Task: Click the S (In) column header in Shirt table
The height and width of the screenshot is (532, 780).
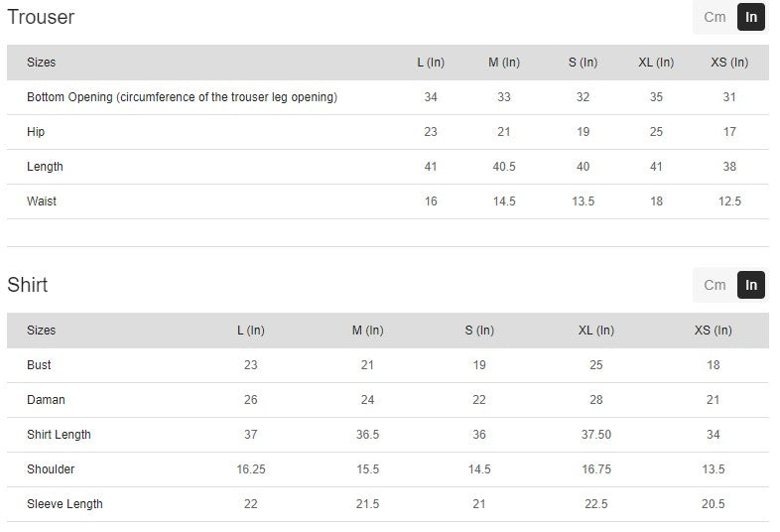Action: 479,331
